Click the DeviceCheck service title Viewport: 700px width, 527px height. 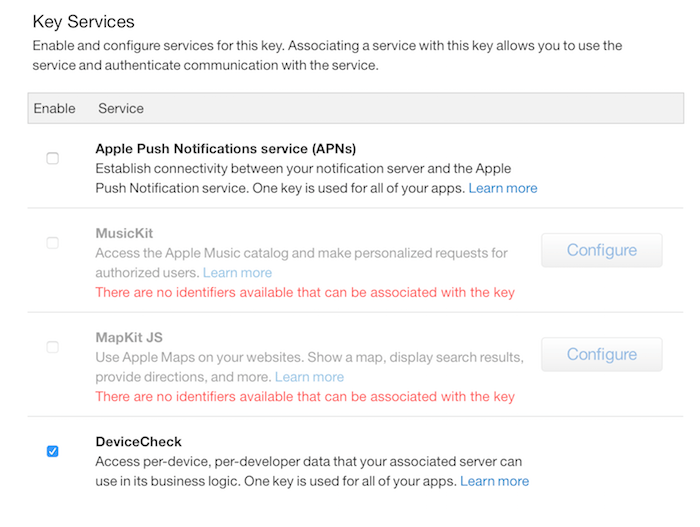click(x=138, y=442)
